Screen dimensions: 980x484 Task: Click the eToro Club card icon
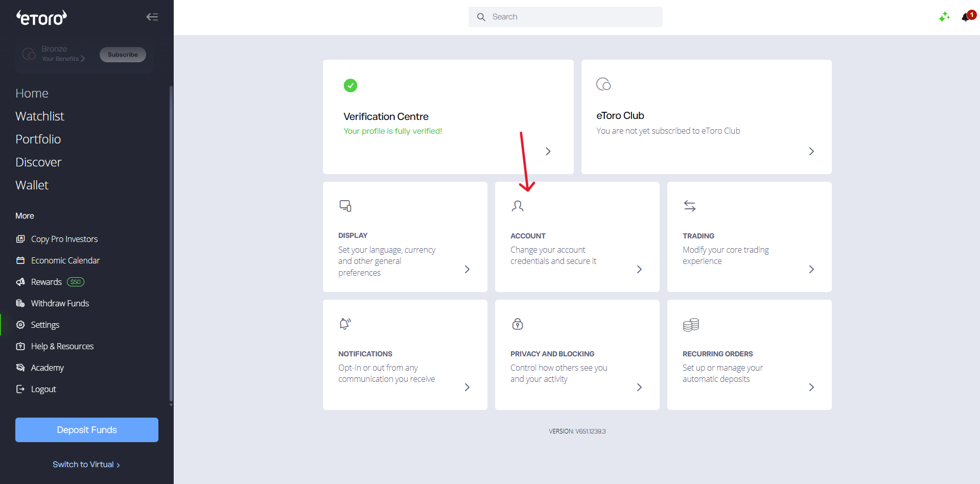[x=603, y=84]
